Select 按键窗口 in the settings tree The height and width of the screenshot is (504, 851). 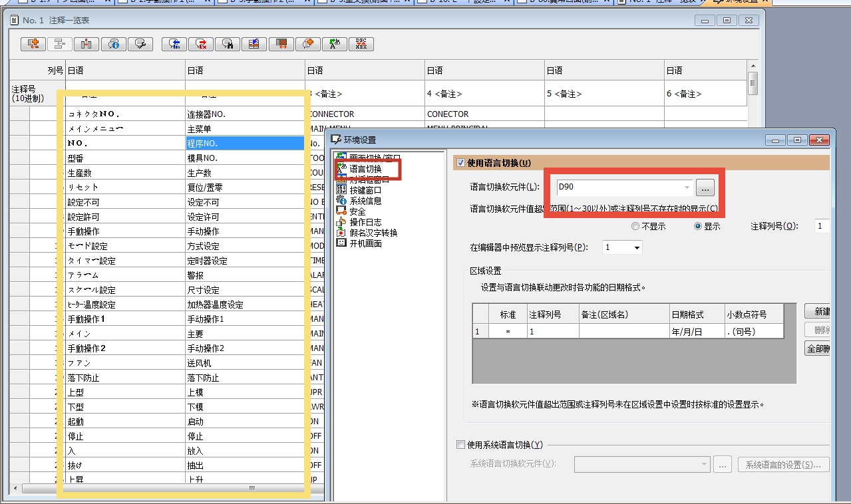[365, 190]
